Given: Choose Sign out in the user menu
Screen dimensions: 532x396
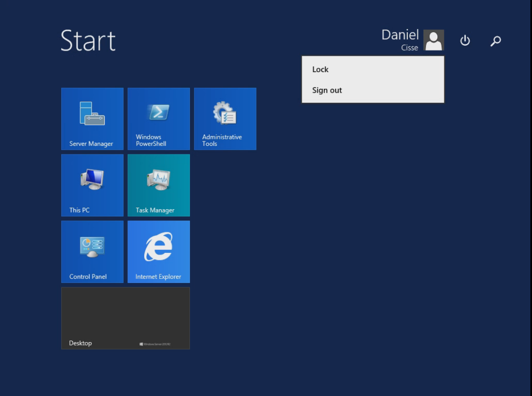Looking at the screenshot, I should pyautogui.click(x=373, y=90).
